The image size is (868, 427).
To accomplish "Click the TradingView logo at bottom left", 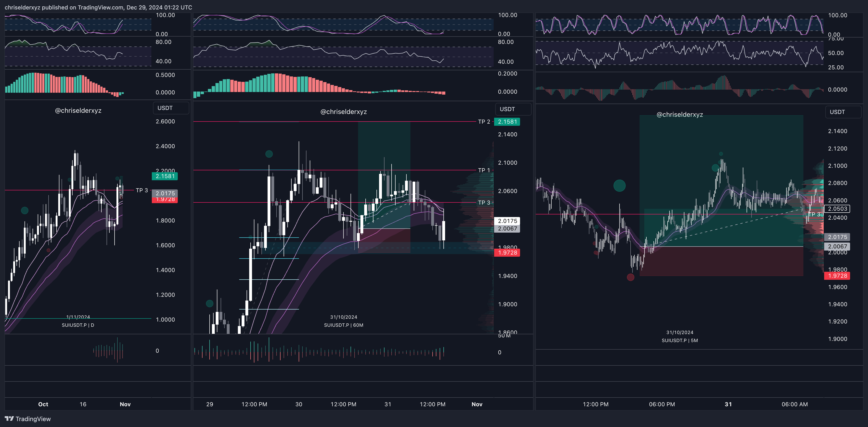I will 28,419.
